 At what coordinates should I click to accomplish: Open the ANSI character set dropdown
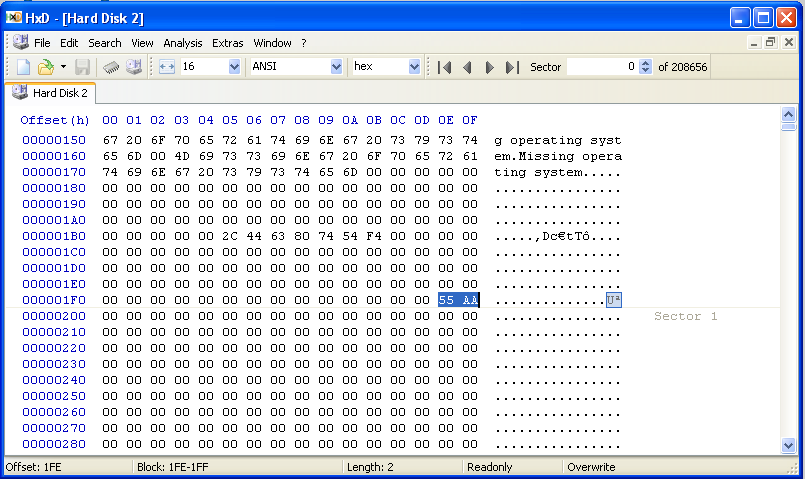click(x=336, y=67)
